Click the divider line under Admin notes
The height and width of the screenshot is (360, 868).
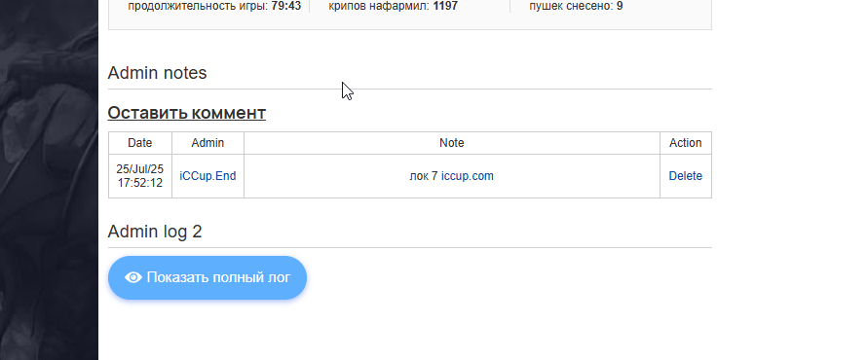(409, 90)
